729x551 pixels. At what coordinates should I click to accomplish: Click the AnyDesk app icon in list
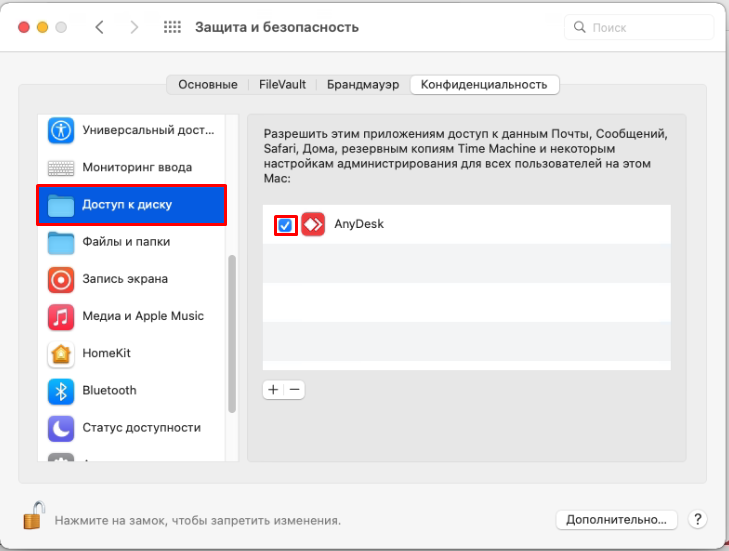coord(314,225)
